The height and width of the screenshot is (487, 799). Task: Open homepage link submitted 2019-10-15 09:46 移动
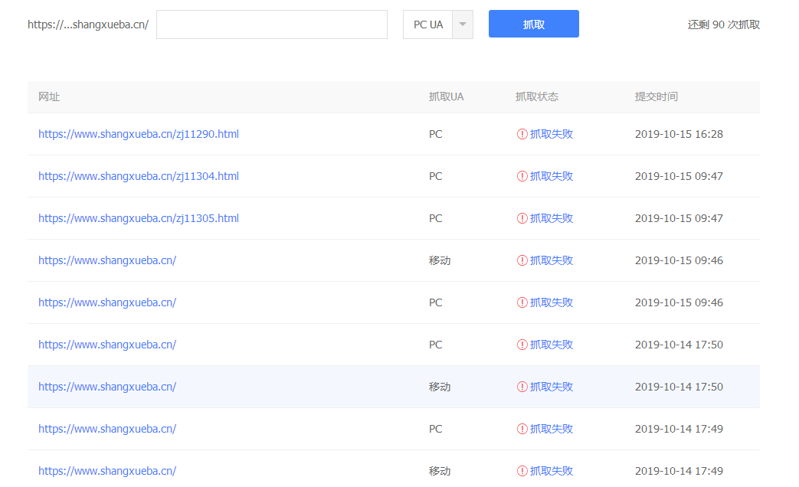[108, 260]
